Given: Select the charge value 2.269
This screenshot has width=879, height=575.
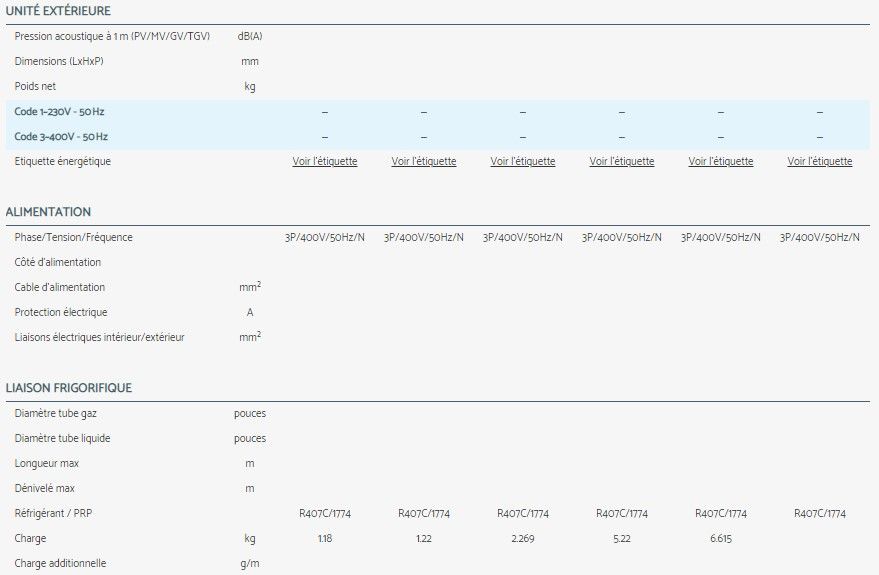Looking at the screenshot, I should click(522, 539).
